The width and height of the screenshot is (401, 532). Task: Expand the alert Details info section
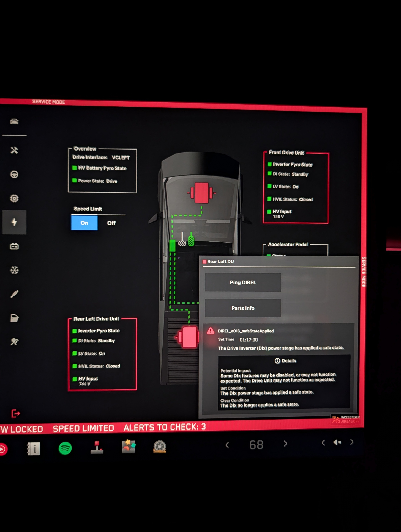(285, 361)
